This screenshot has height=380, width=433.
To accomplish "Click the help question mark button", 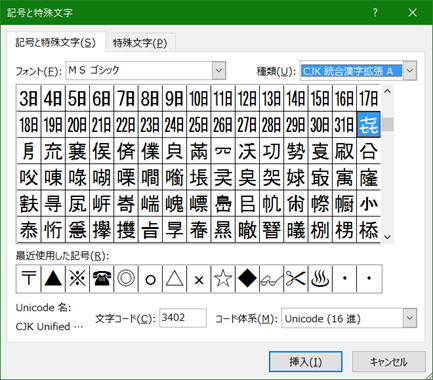I will (x=375, y=13).
